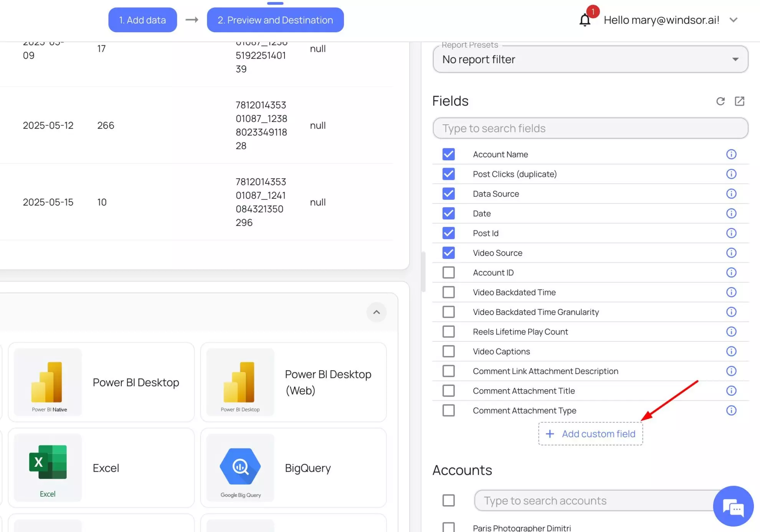Open fields in external window icon

739,101
